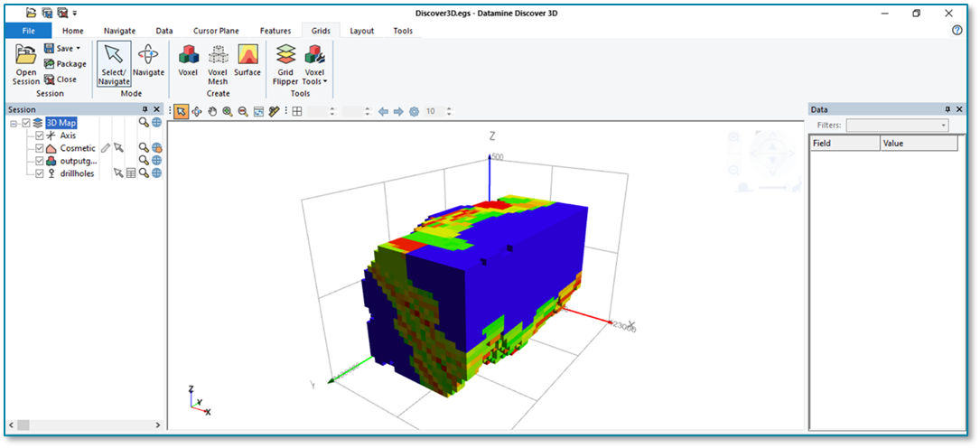Switch to the Home tab
The image size is (980, 448).
72,31
